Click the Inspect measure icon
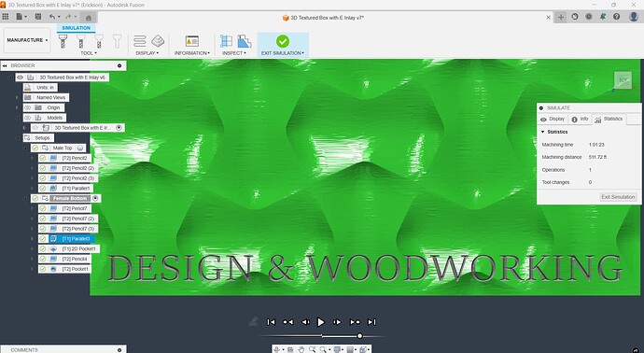Viewport: 644px width, 353px height. coord(226,41)
